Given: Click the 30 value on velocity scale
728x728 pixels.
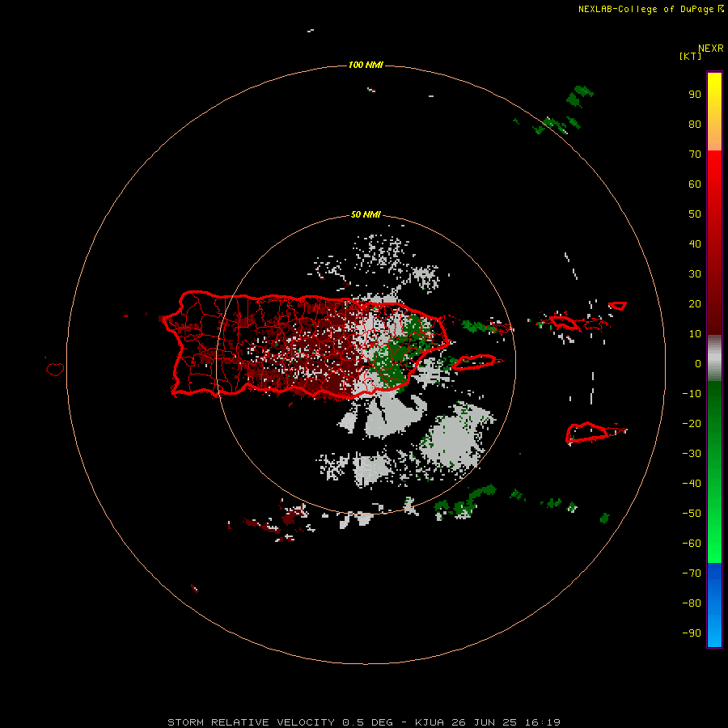Looking at the screenshot, I should click(x=695, y=274).
